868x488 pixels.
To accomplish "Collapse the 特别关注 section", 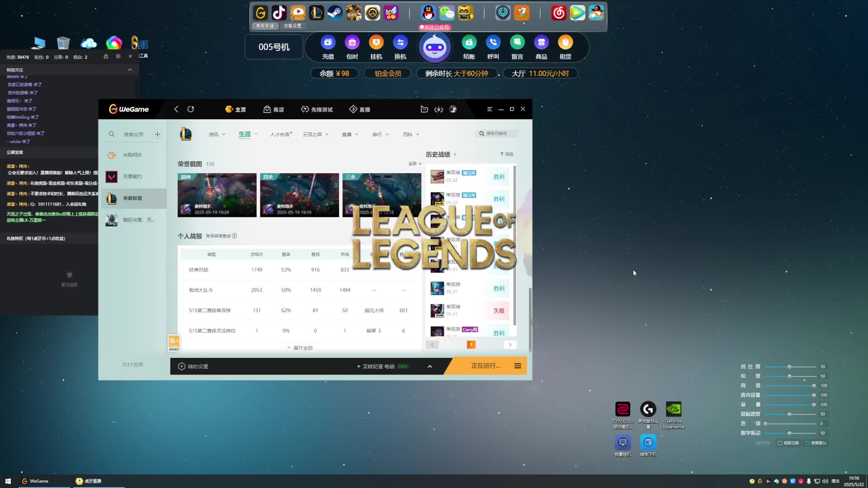I will (130, 70).
